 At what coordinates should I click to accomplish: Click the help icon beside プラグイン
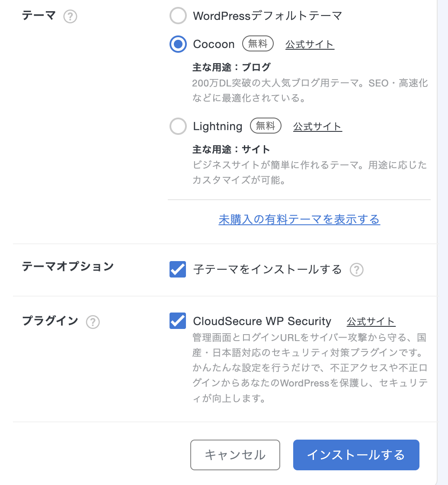(x=93, y=322)
